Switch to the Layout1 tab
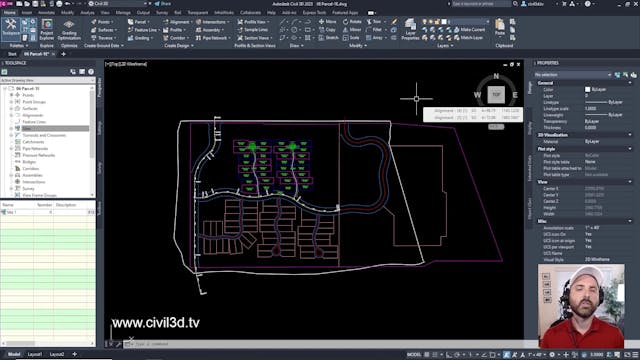Screen dimensions: 640x360 [x=35, y=354]
